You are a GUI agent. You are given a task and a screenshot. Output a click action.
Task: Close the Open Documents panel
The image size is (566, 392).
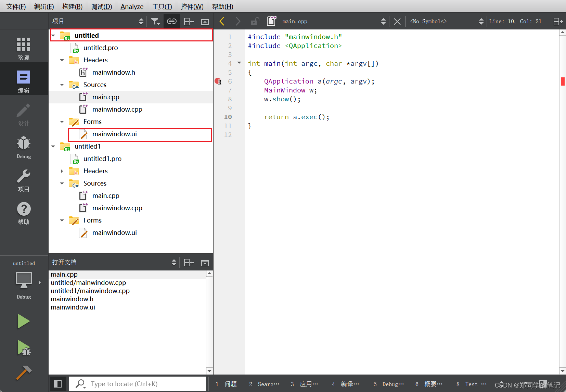pos(205,263)
